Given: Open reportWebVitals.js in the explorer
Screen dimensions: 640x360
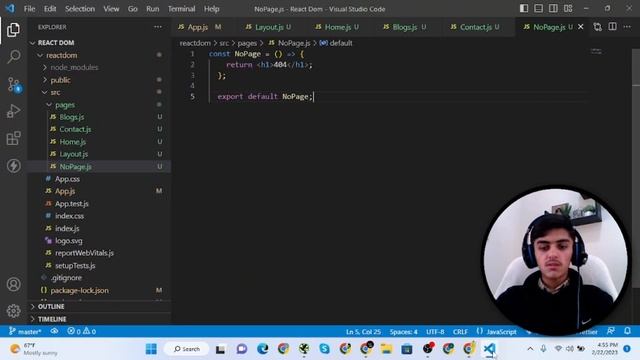Looking at the screenshot, I should click(x=99, y=253).
